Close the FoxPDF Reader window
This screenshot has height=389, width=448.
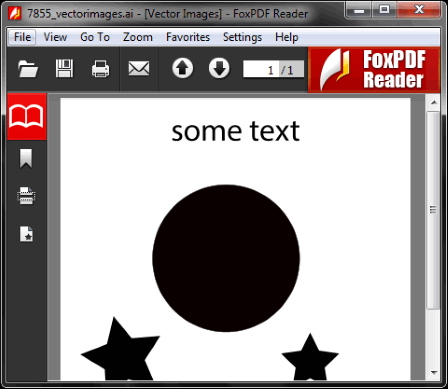pos(419,10)
